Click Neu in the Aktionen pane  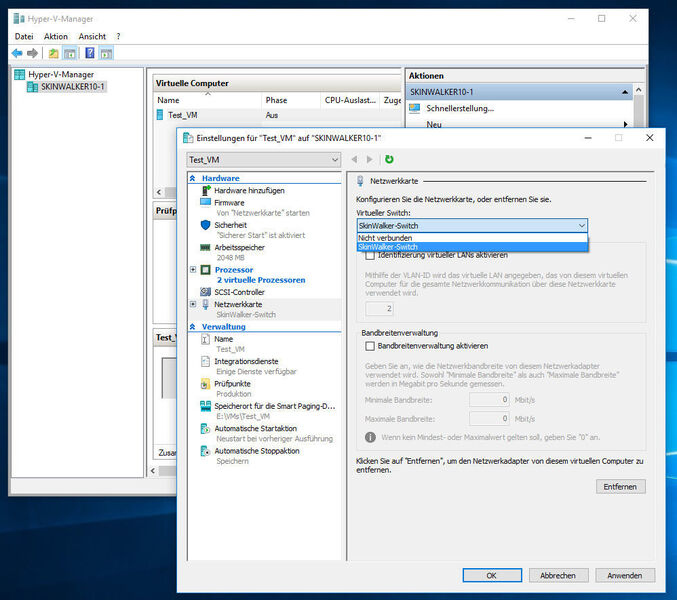434,124
